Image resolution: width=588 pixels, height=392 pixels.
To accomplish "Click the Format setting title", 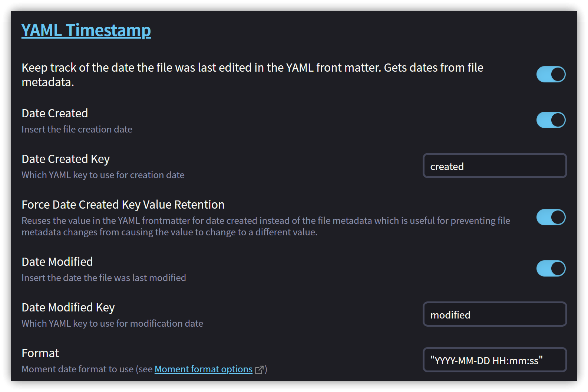I will [40, 353].
